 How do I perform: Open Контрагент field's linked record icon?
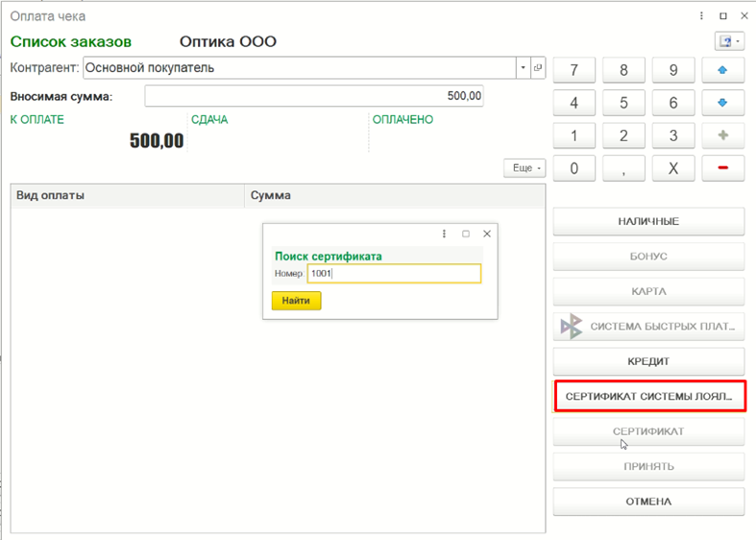(538, 67)
